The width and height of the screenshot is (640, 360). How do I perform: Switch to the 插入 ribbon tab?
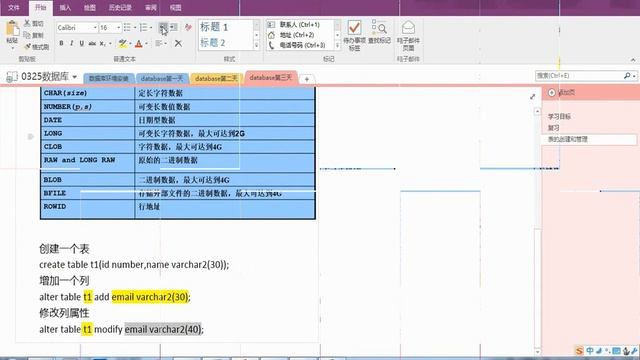click(65, 7)
